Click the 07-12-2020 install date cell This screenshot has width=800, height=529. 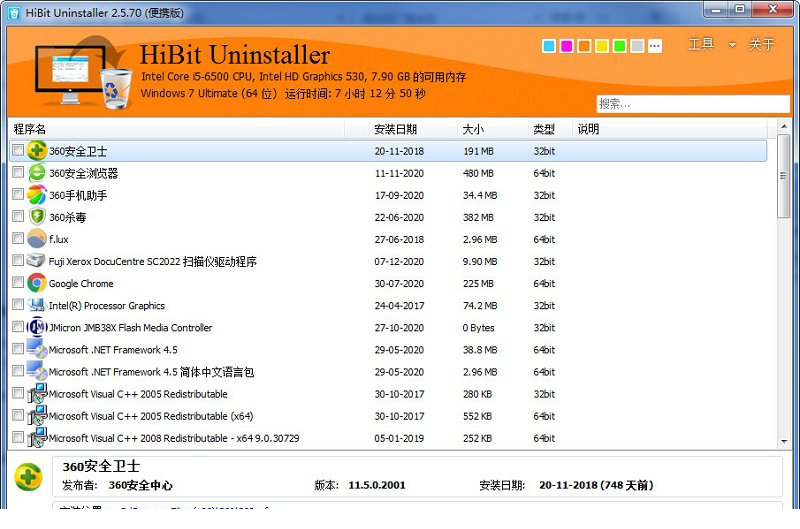click(399, 261)
